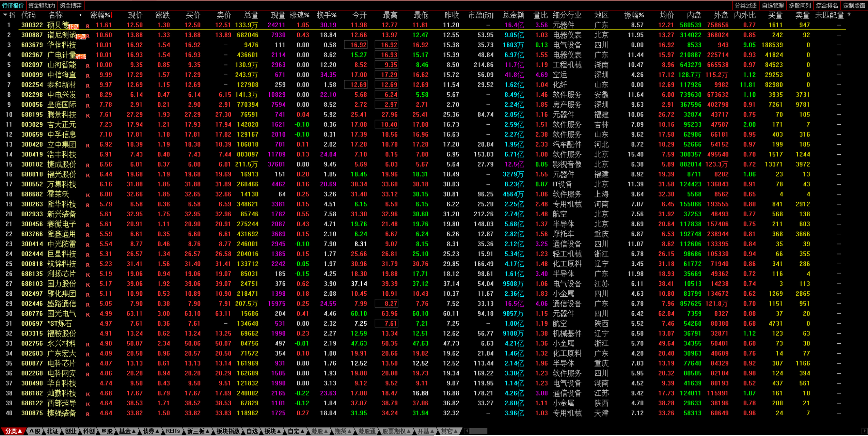Open the 分类 bottom tab menu
The image size is (868, 436).
(13, 431)
